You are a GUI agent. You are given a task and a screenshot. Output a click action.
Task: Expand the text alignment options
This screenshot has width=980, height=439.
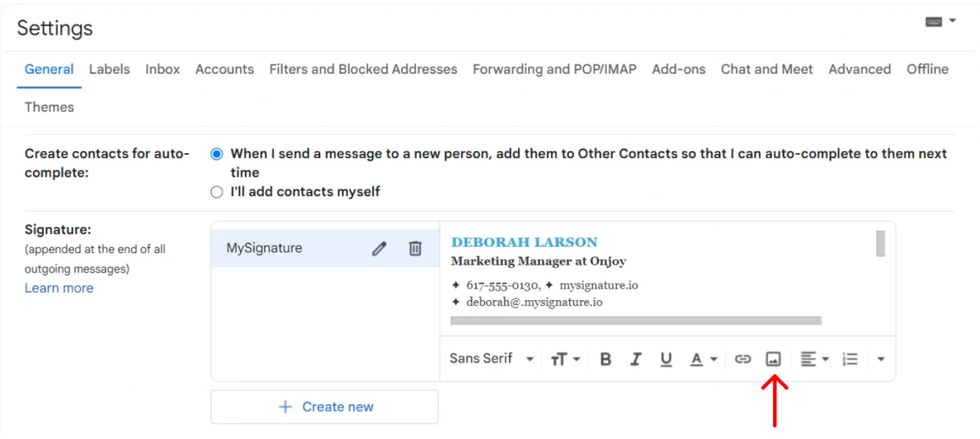point(815,359)
